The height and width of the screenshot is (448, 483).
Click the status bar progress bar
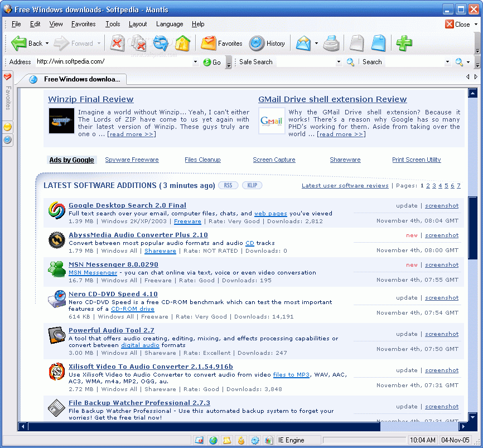(x=364, y=440)
